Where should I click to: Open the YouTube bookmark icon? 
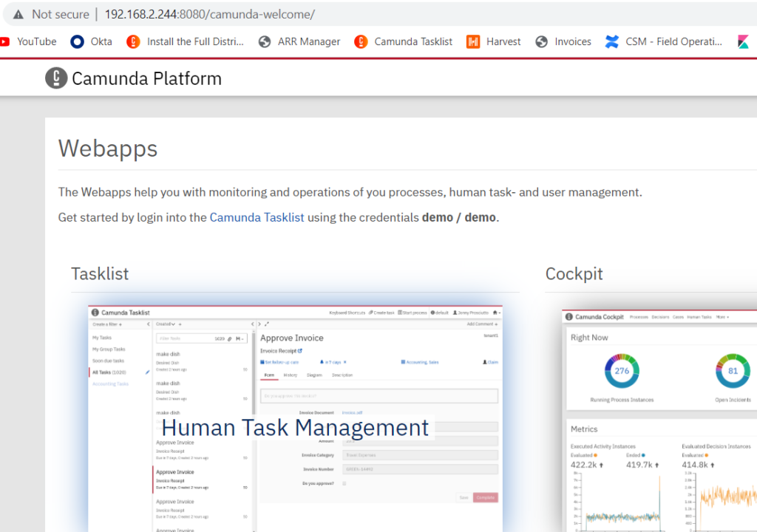[x=5, y=42]
